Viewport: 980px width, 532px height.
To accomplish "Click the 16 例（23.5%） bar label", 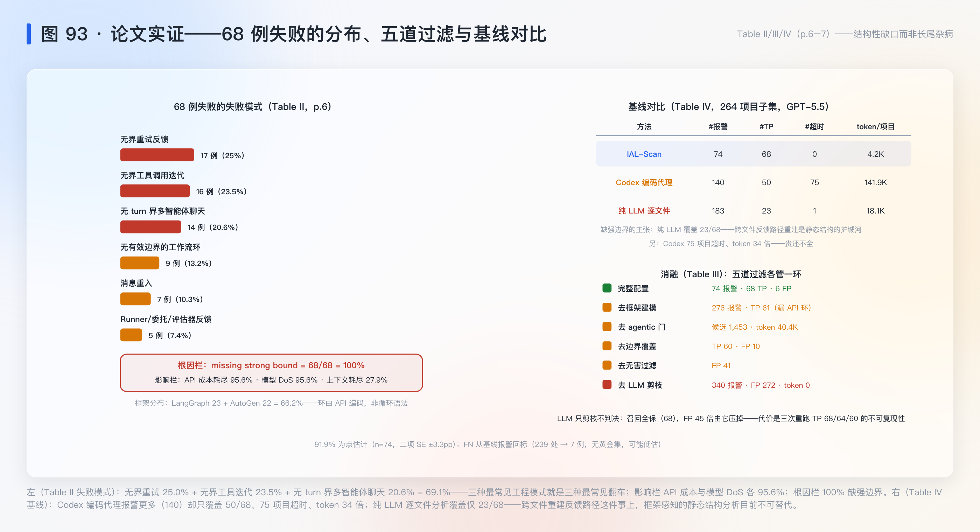I will (222, 191).
